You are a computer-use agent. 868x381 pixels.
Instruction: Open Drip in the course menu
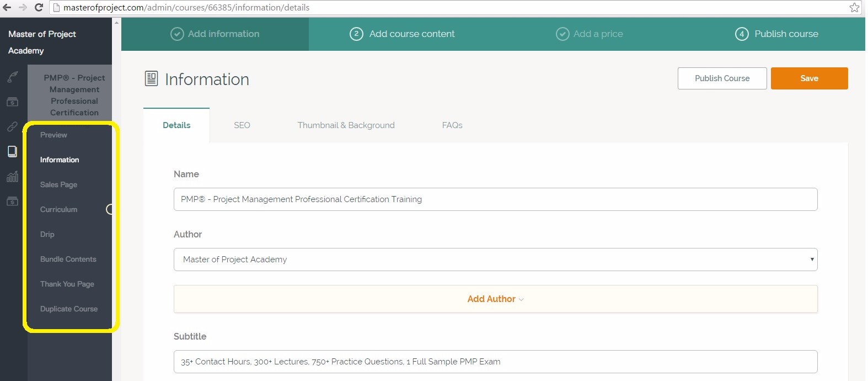47,234
